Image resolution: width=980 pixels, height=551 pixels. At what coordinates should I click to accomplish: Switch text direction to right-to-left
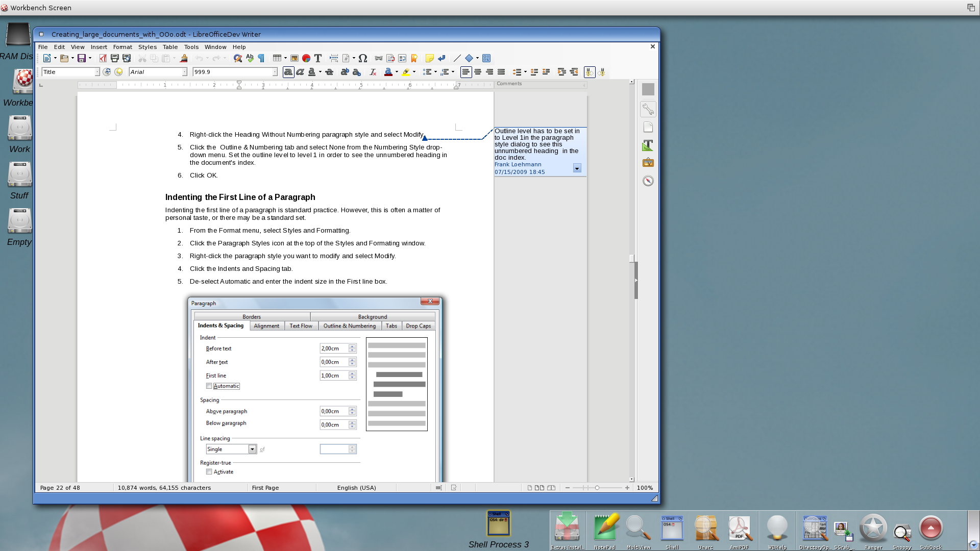pos(601,72)
